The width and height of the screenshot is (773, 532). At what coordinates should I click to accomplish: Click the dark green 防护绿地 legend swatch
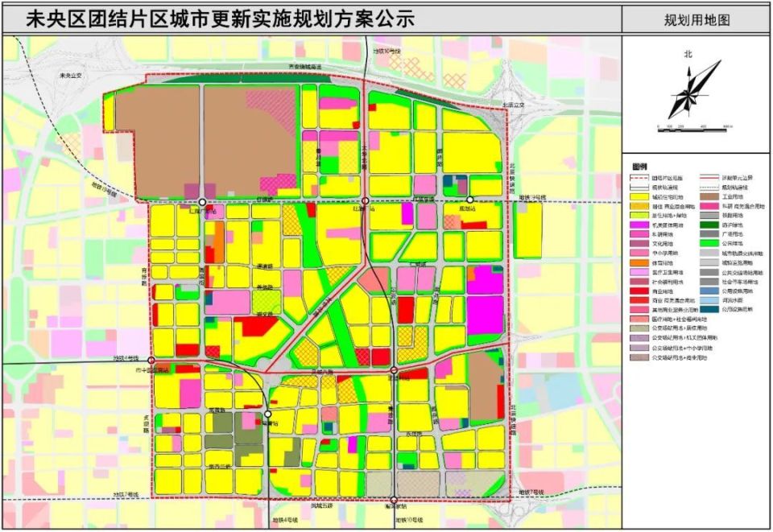[709, 225]
